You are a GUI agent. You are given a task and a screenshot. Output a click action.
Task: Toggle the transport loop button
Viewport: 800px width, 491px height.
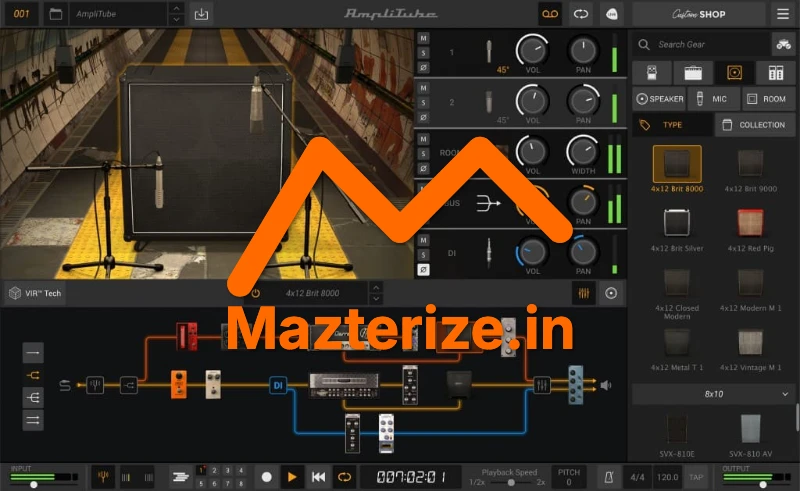pyautogui.click(x=344, y=477)
